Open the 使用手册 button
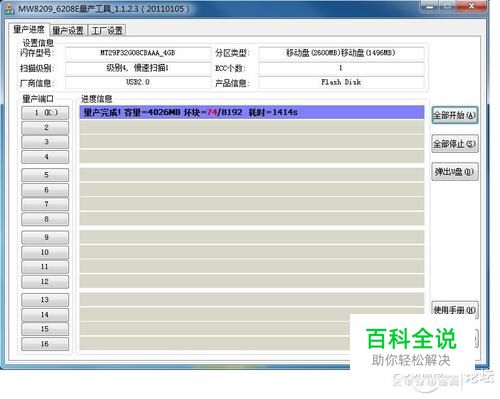This screenshot has height=399, width=500. pos(455,310)
